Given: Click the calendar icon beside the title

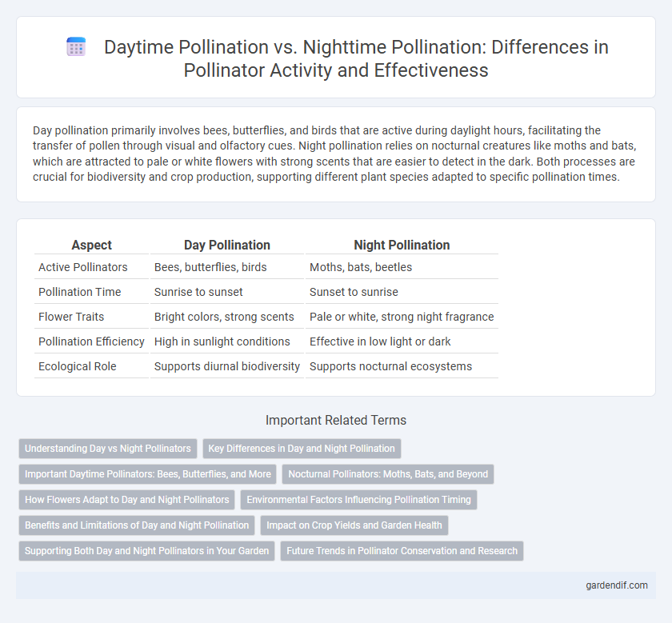Looking at the screenshot, I should coord(76,46).
